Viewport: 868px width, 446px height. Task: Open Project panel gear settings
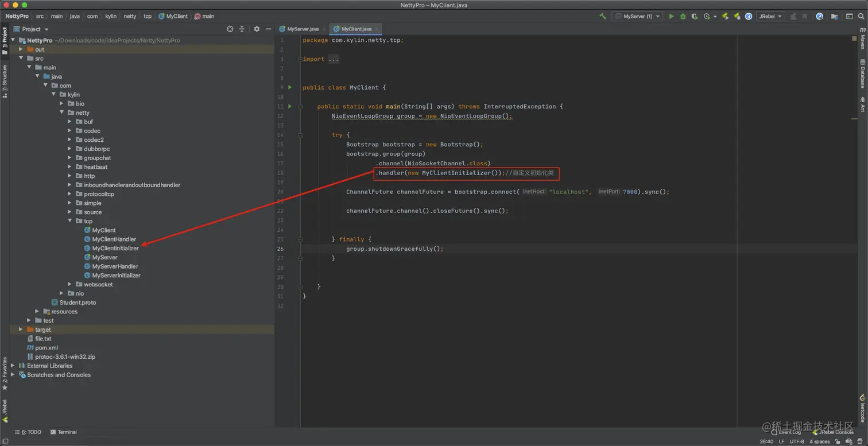pyautogui.click(x=257, y=29)
